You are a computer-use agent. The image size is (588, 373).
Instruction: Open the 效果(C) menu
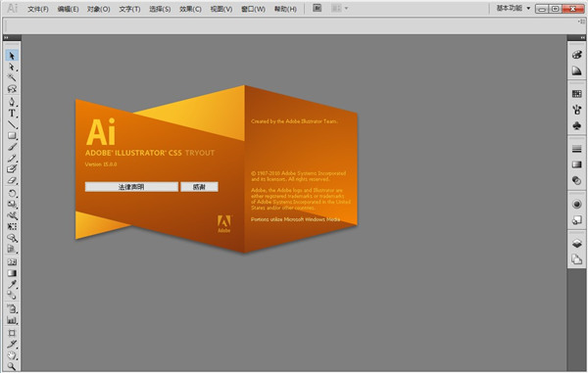coord(190,9)
